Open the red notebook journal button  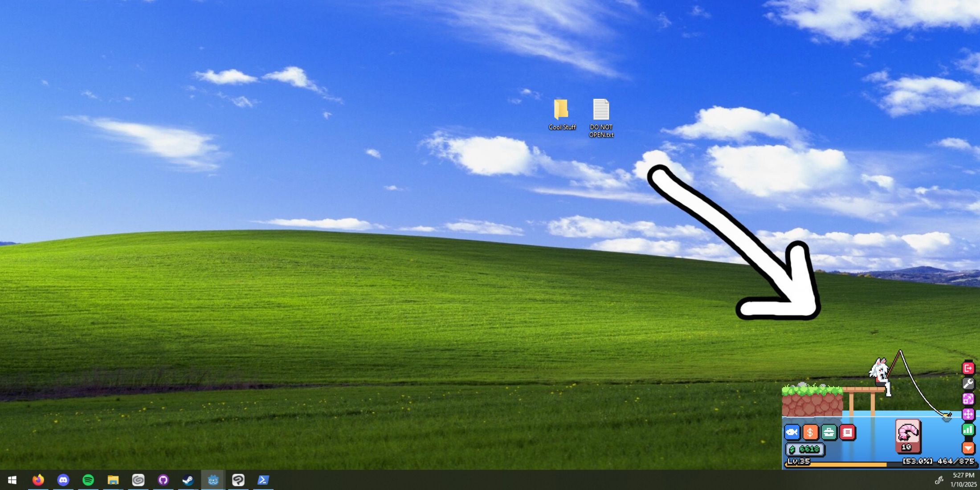tap(847, 432)
